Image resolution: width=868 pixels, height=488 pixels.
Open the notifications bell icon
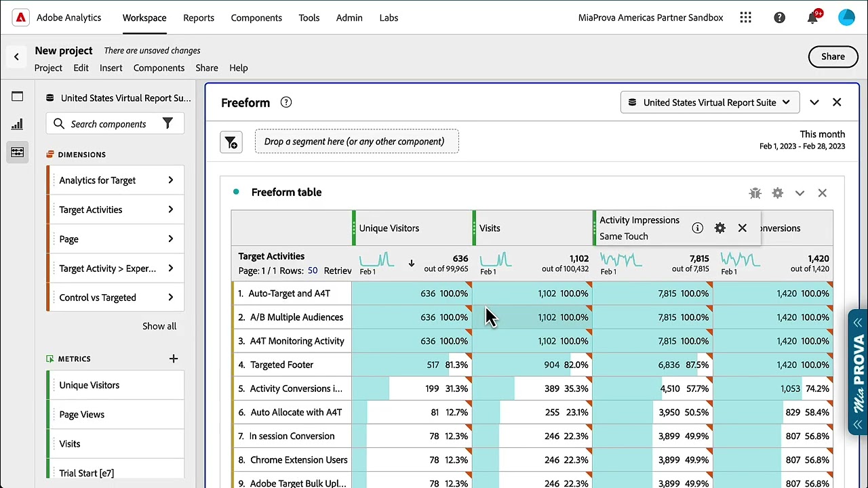tap(812, 18)
